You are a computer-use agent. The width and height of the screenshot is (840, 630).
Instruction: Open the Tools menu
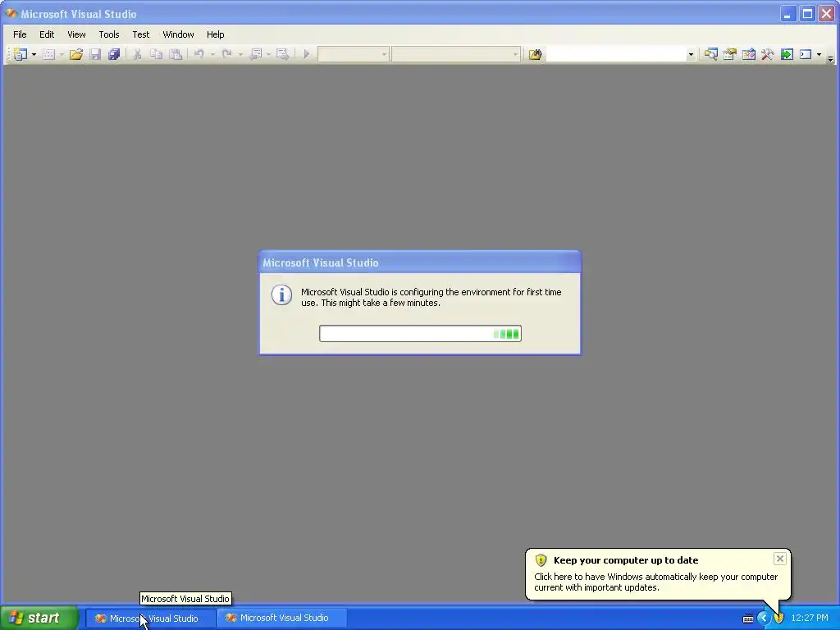point(109,34)
